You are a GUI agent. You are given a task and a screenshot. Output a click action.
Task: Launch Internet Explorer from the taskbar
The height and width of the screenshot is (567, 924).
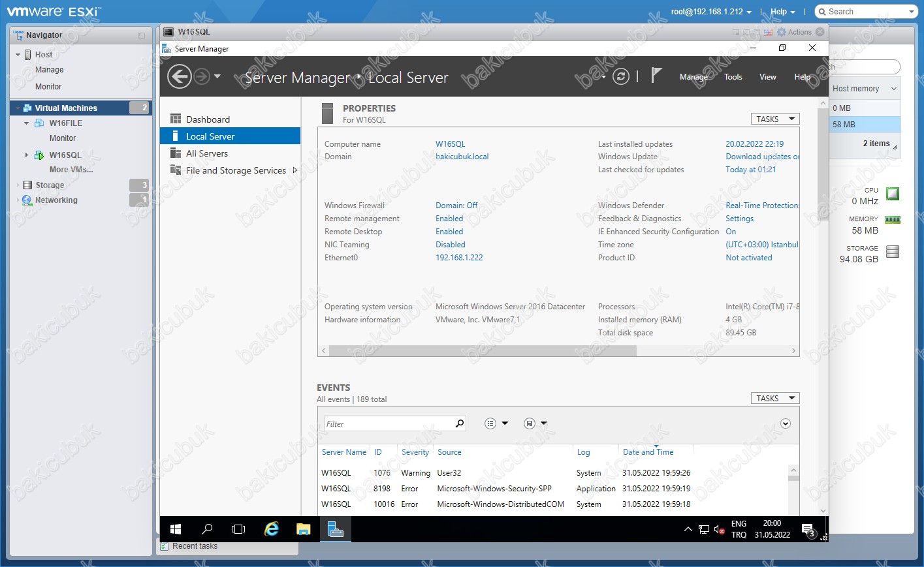click(x=271, y=529)
